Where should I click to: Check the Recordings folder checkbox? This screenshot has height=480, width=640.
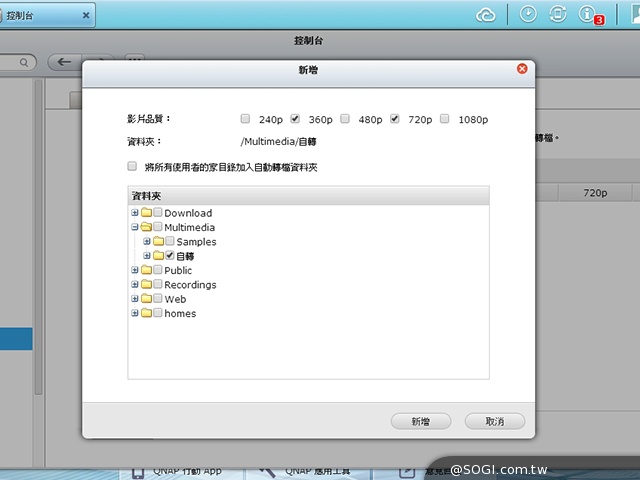tap(158, 284)
